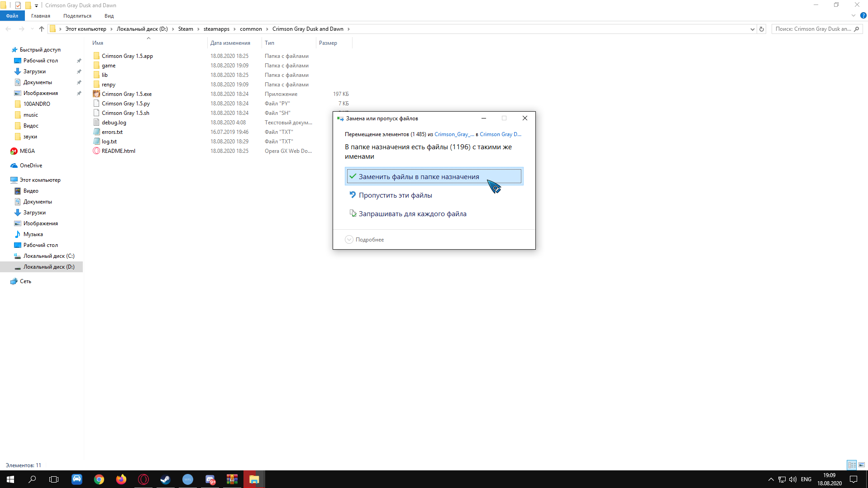Expand the address bar history dropdown
Viewport: 868px width, 488px height.
click(752, 29)
